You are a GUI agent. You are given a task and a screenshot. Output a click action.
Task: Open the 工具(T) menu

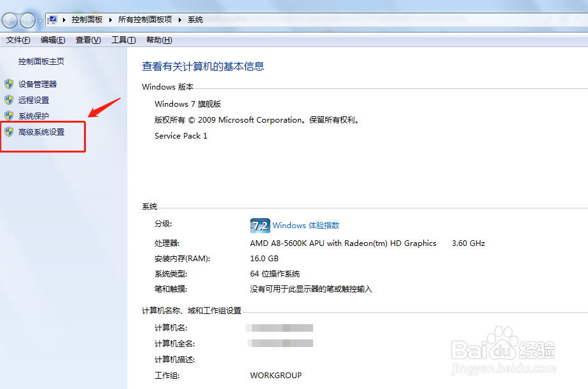coord(123,40)
